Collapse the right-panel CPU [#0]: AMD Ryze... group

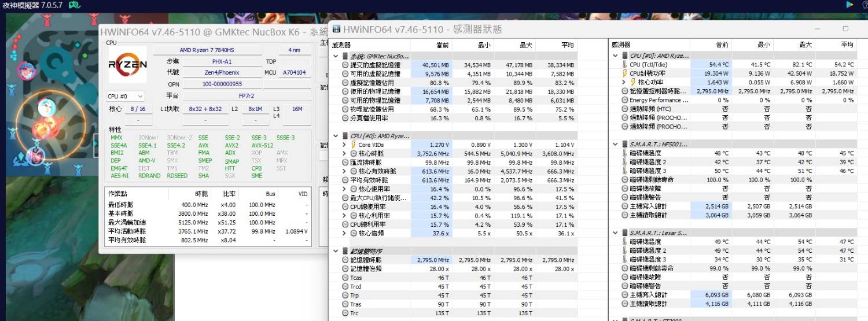[x=615, y=56]
